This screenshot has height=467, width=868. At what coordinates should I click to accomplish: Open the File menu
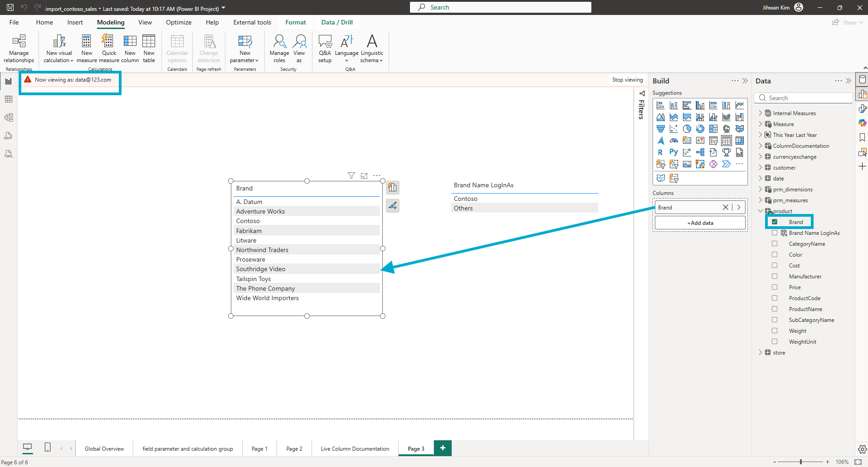pos(14,22)
